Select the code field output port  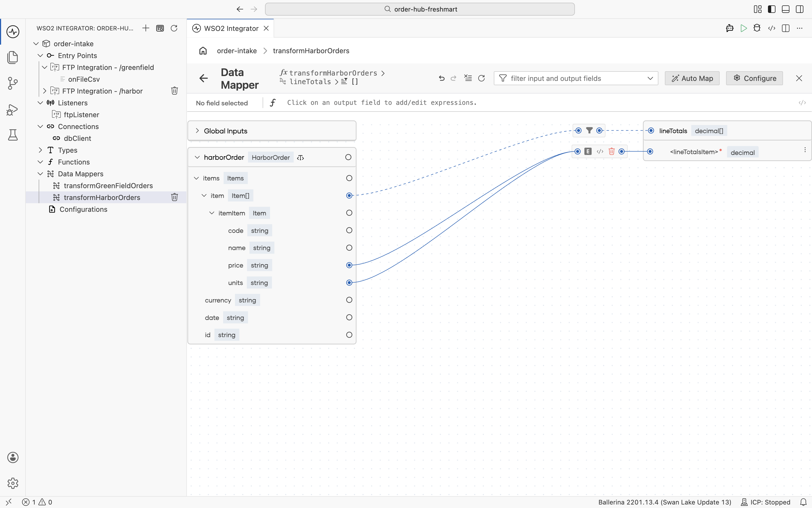349,231
